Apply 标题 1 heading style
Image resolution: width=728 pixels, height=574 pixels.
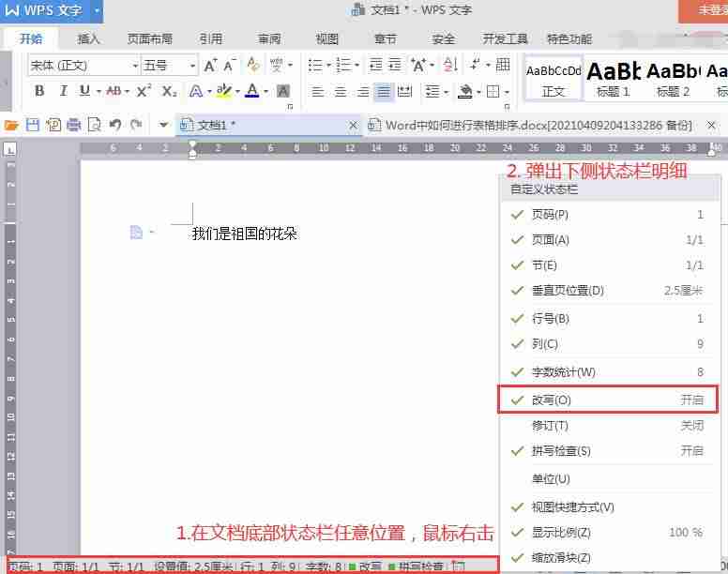(614, 78)
